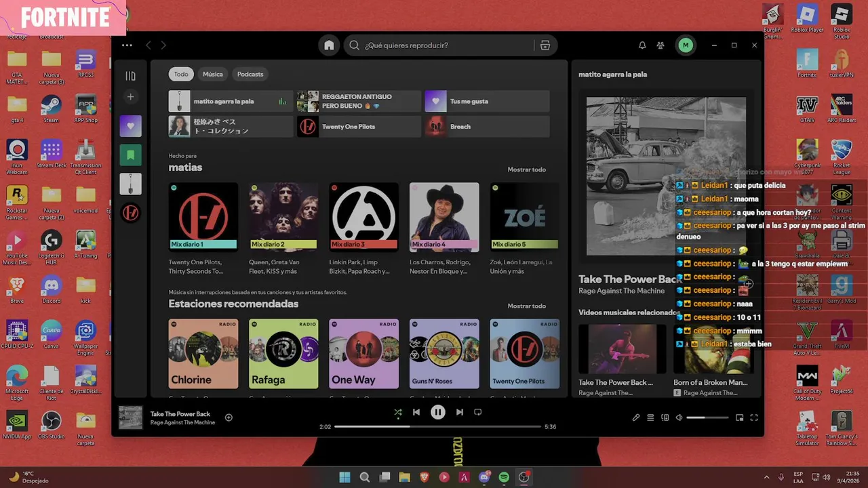The image size is (868, 488).
Task: Open Chlorine radio station
Action: (203, 354)
